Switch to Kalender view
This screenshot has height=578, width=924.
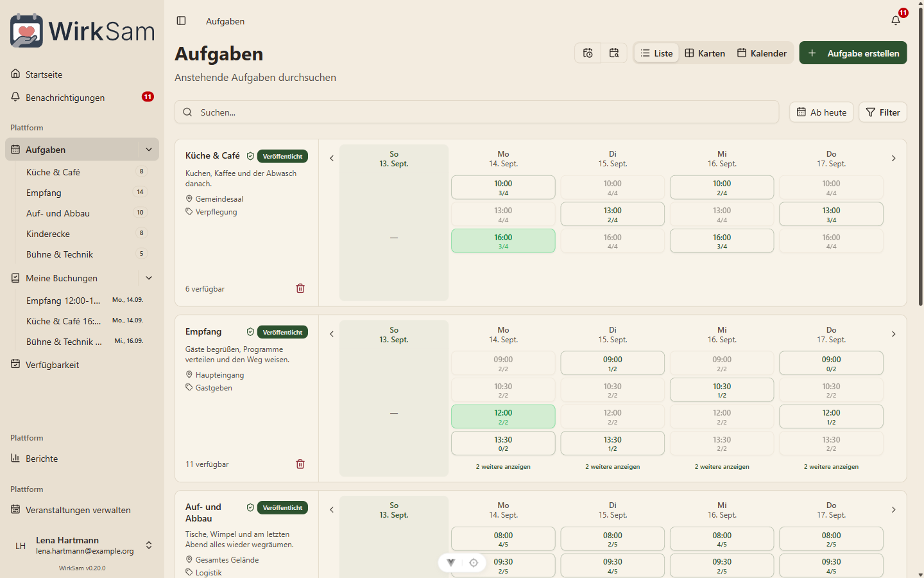762,53
